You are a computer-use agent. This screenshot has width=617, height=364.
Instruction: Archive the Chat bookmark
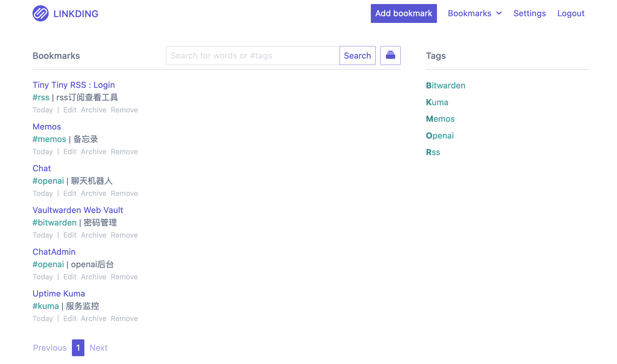click(94, 194)
